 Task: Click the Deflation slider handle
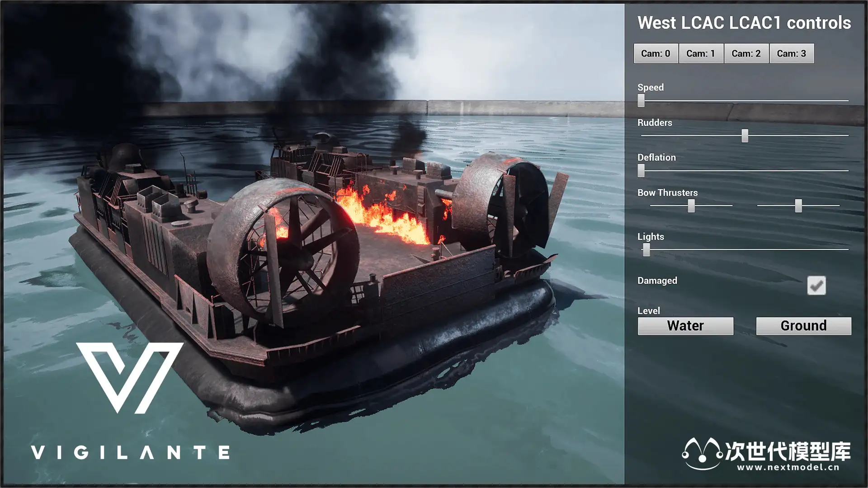(x=641, y=170)
